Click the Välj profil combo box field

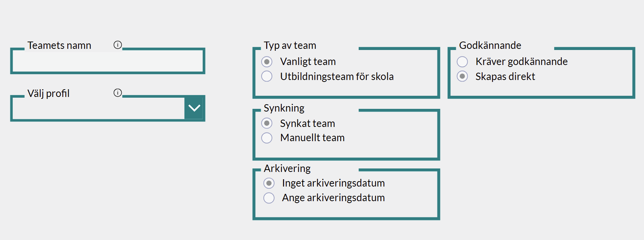coord(98,109)
